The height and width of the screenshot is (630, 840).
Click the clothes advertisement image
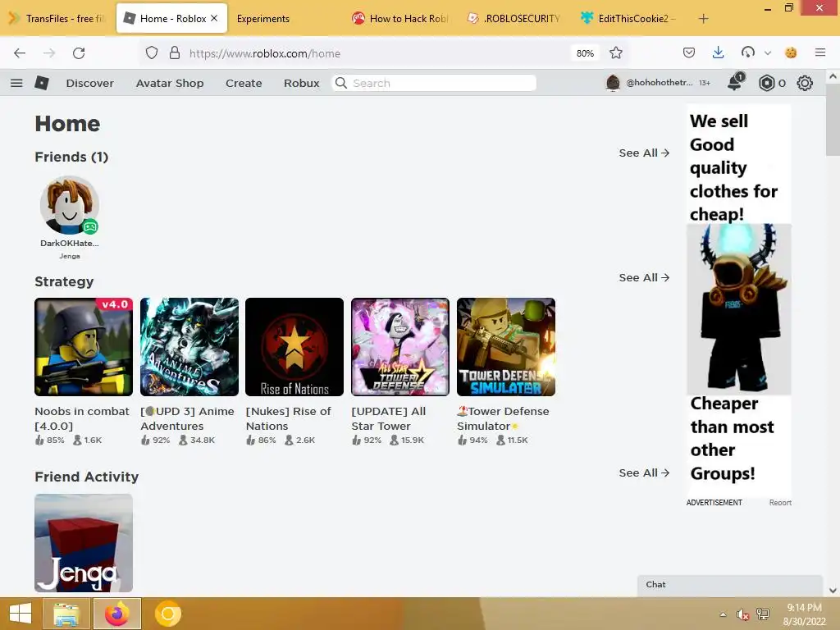point(739,300)
